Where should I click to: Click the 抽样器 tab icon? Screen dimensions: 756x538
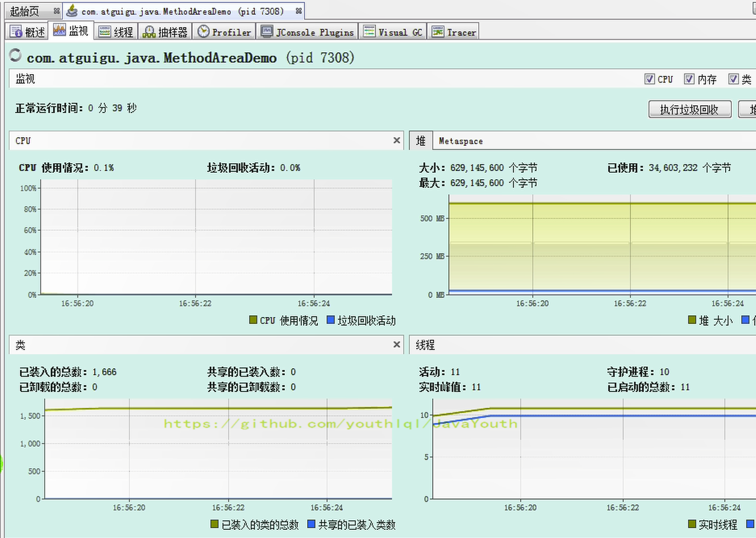pyautogui.click(x=149, y=32)
